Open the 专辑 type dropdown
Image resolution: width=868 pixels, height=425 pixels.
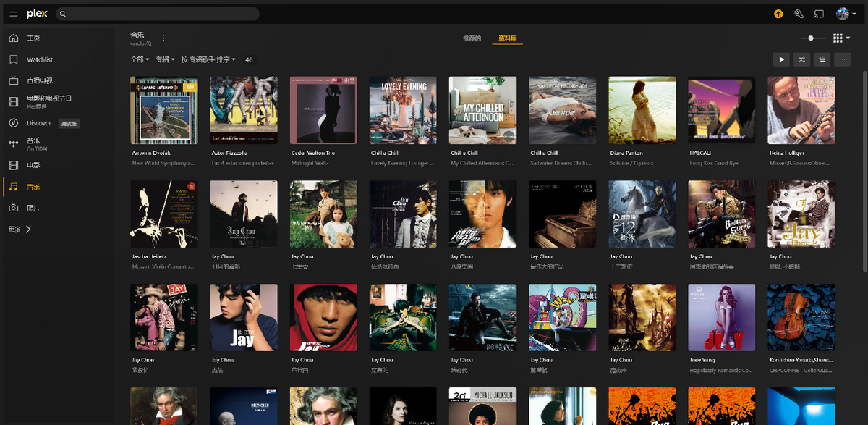(165, 59)
